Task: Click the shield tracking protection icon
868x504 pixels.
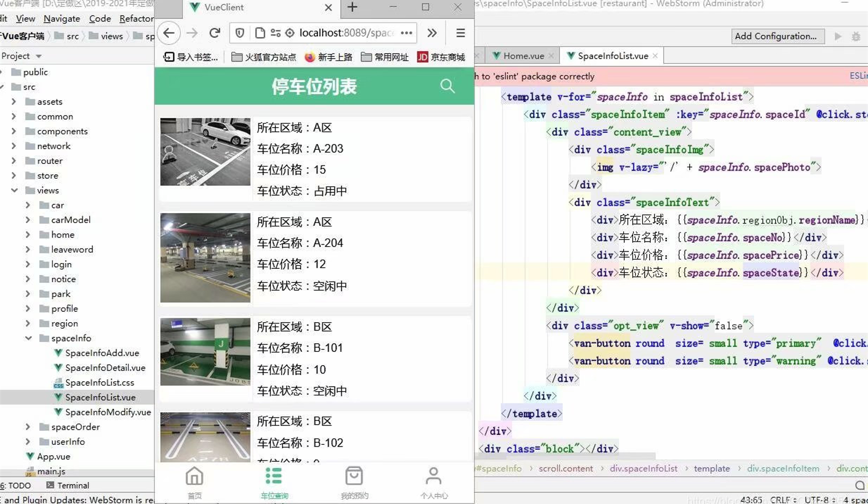Action: click(x=240, y=33)
